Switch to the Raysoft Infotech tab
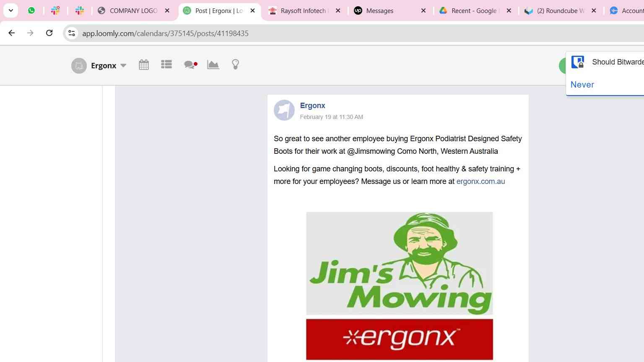 click(304, 11)
